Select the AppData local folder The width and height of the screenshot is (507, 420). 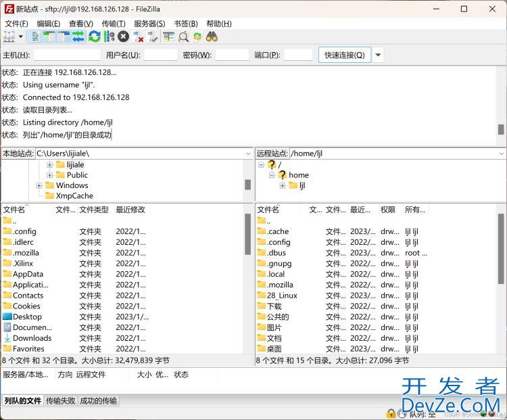point(28,274)
